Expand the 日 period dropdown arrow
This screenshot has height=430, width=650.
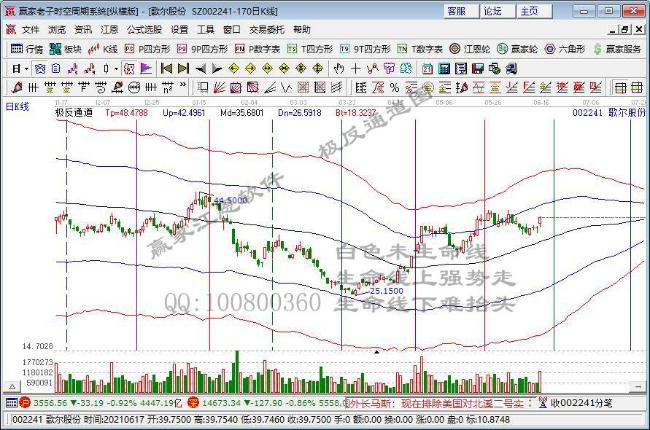click(27, 69)
